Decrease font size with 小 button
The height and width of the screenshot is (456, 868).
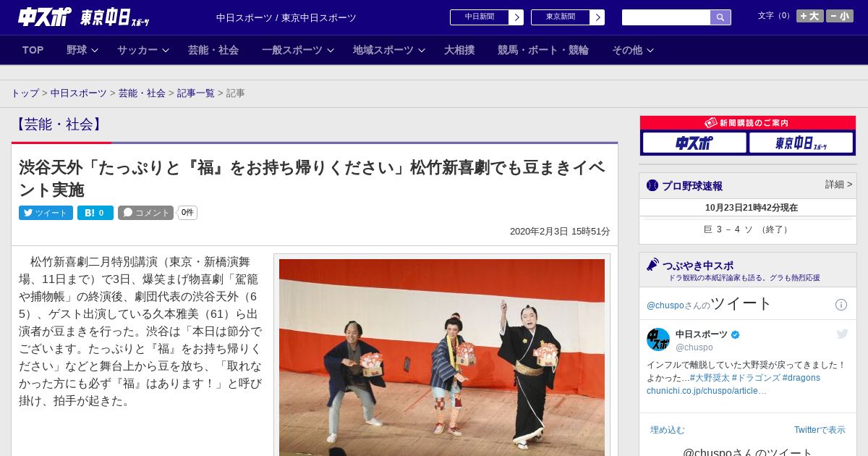(x=840, y=16)
